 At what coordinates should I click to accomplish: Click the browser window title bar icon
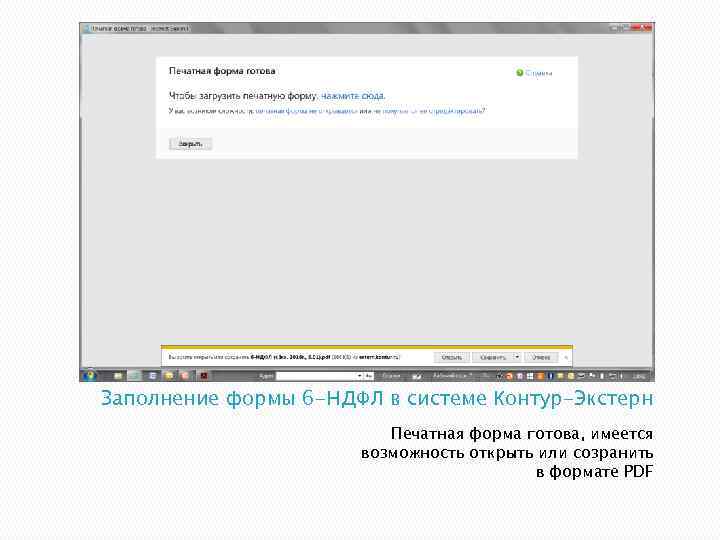[86, 28]
